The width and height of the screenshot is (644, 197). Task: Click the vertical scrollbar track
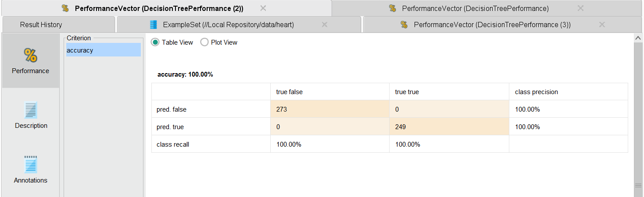tap(638, 109)
